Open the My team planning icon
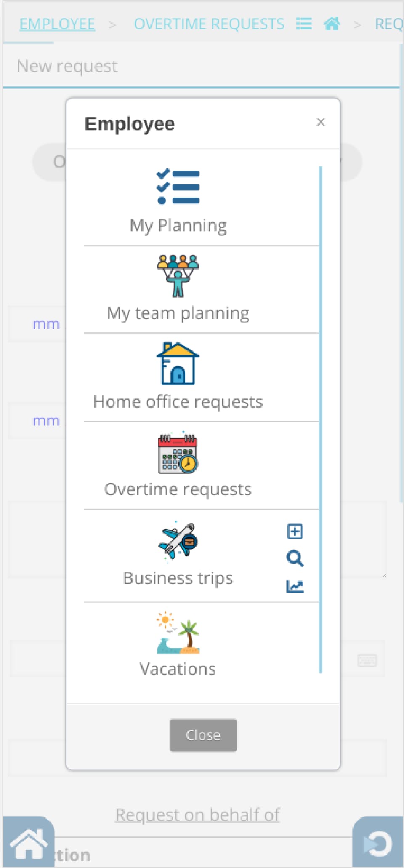The width and height of the screenshot is (404, 868). click(178, 276)
